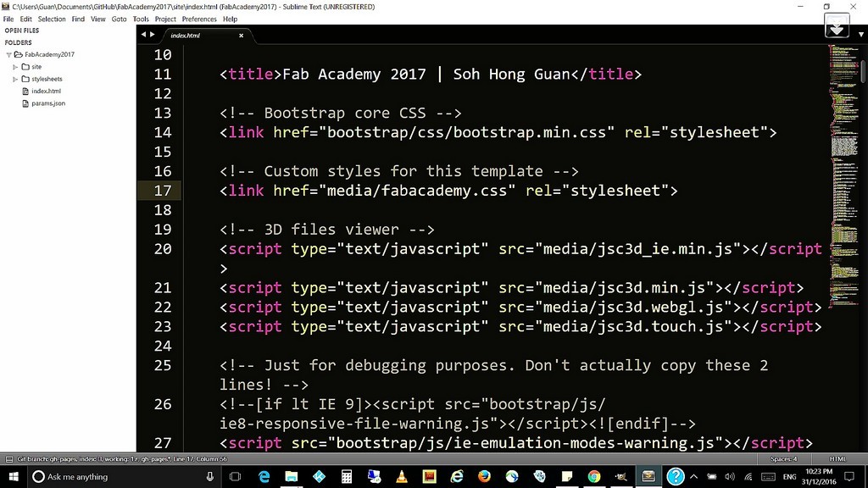The image size is (868, 488).
Task: Expand the stylesheets folder
Action: pyautogui.click(x=15, y=79)
